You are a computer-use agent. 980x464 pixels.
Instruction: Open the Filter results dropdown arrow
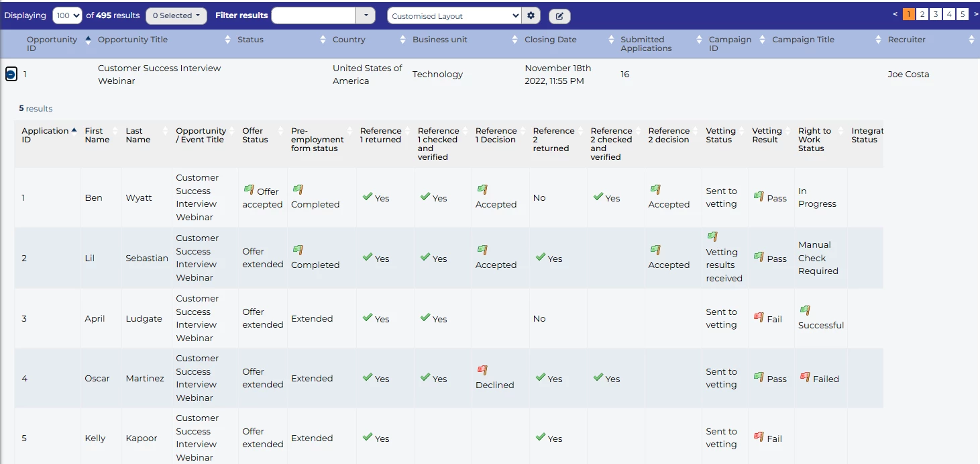(x=366, y=15)
